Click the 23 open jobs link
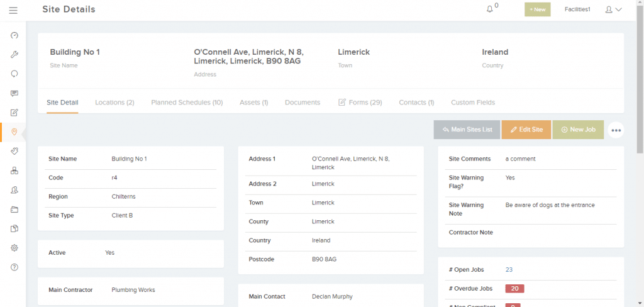Screen dimensions: 644x307 (509, 270)
